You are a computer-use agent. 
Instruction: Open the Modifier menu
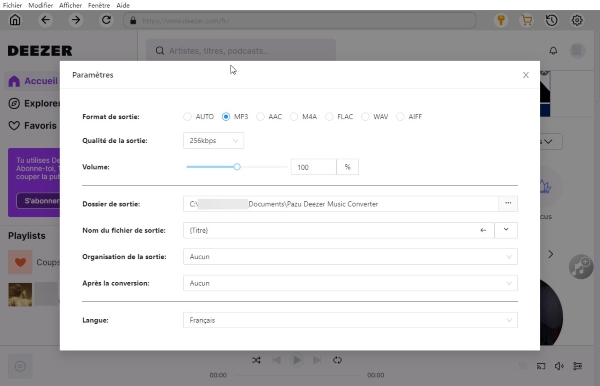point(41,5)
